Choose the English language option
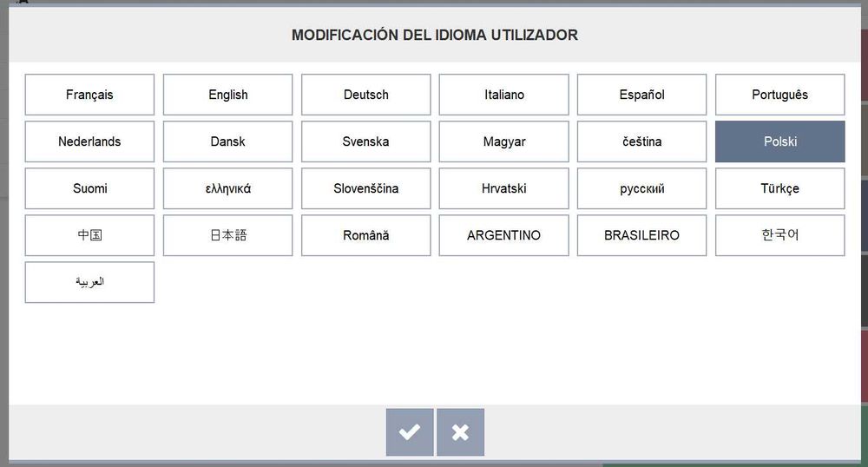 (x=227, y=95)
